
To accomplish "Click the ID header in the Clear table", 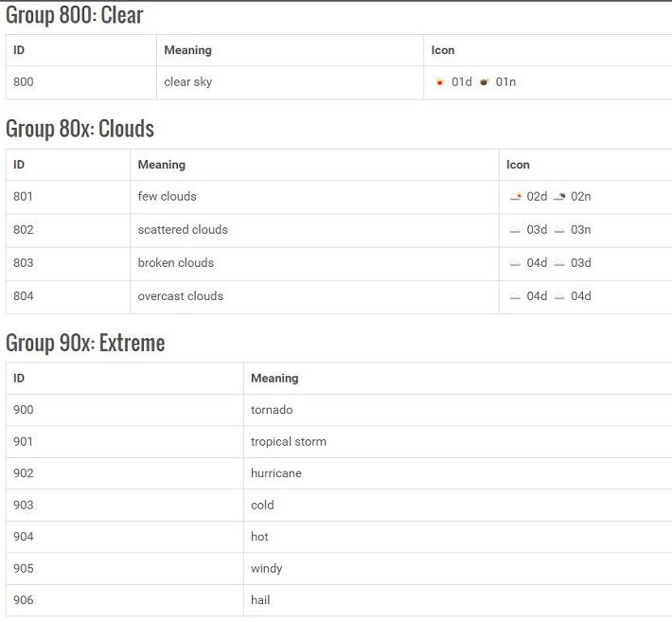I will pos(19,50).
